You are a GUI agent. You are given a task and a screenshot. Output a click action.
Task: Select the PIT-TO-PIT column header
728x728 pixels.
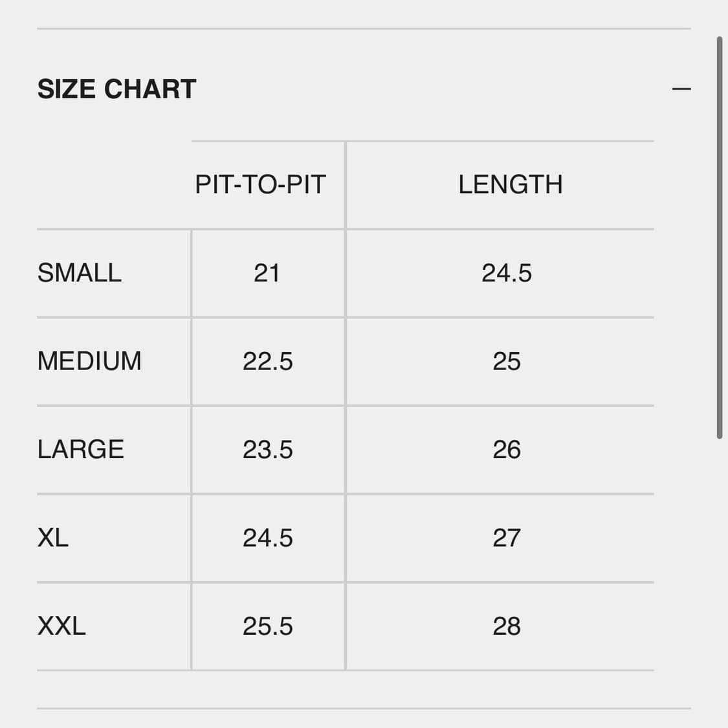(x=260, y=185)
